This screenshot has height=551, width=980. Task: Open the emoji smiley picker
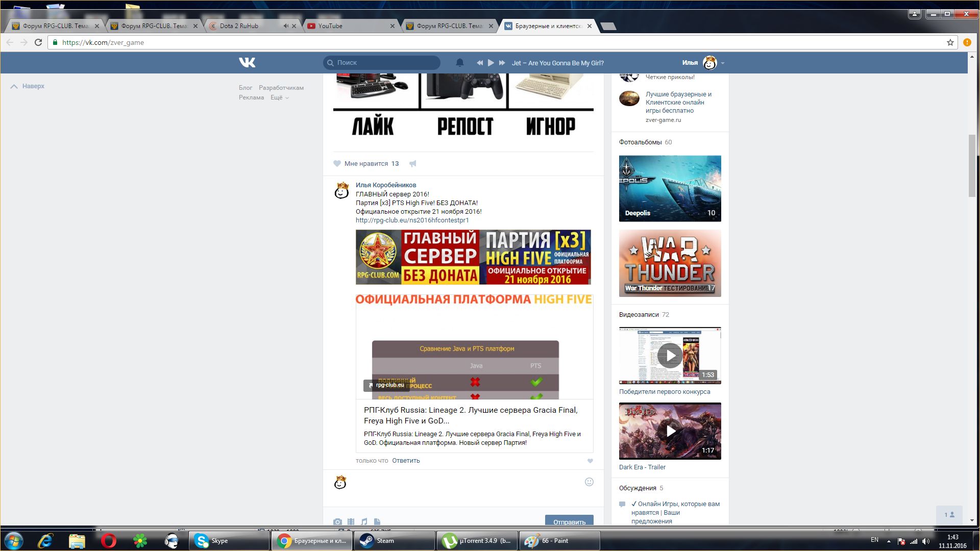pos(589,482)
